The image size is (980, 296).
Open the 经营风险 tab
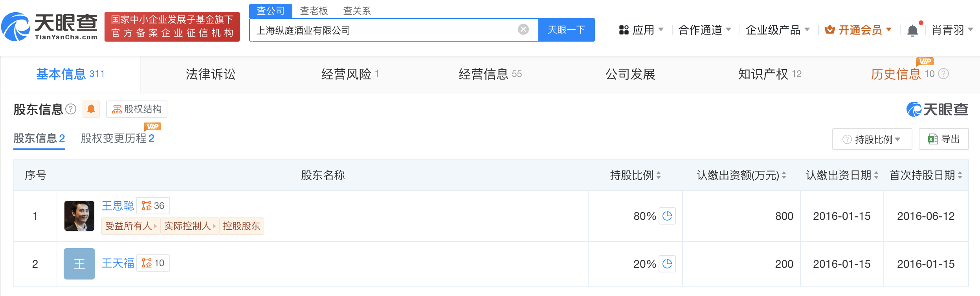[x=350, y=74]
